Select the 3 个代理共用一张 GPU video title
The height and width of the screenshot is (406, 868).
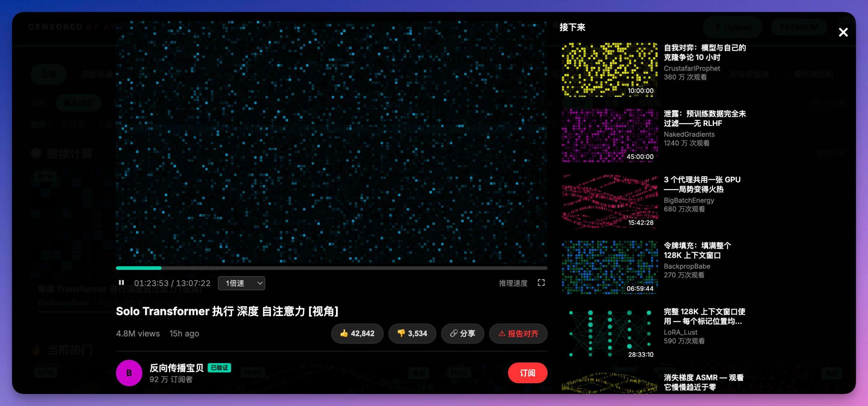tap(702, 184)
